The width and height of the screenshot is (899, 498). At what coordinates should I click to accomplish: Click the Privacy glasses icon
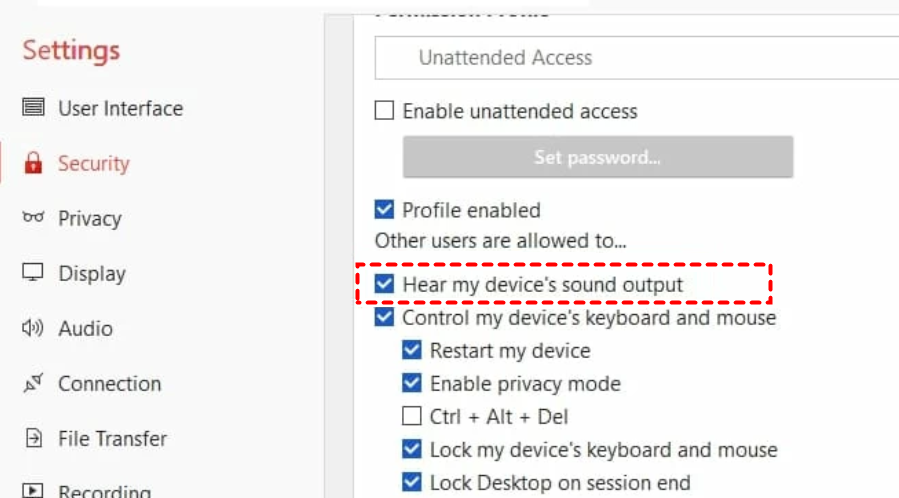(34, 218)
